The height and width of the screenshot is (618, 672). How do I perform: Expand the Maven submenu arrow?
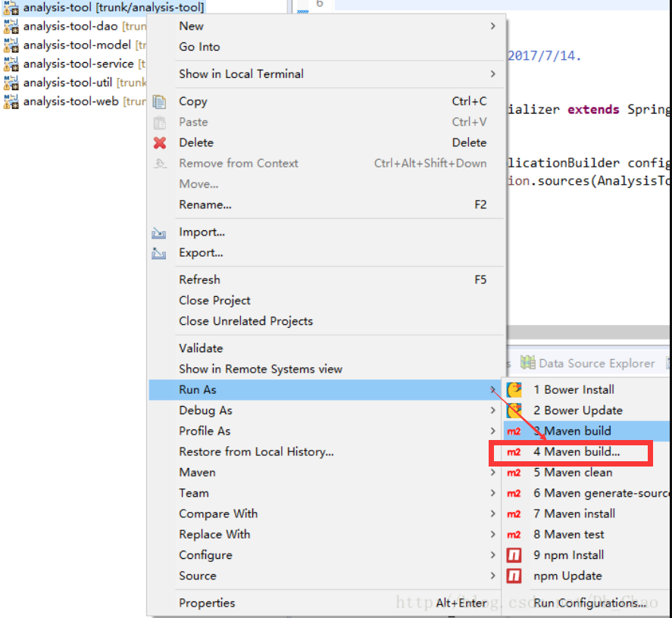(493, 473)
